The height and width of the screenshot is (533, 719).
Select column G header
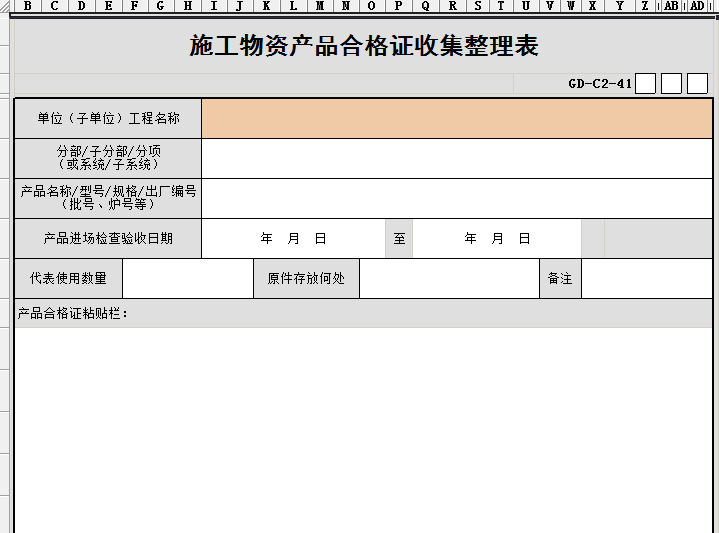click(x=161, y=6)
